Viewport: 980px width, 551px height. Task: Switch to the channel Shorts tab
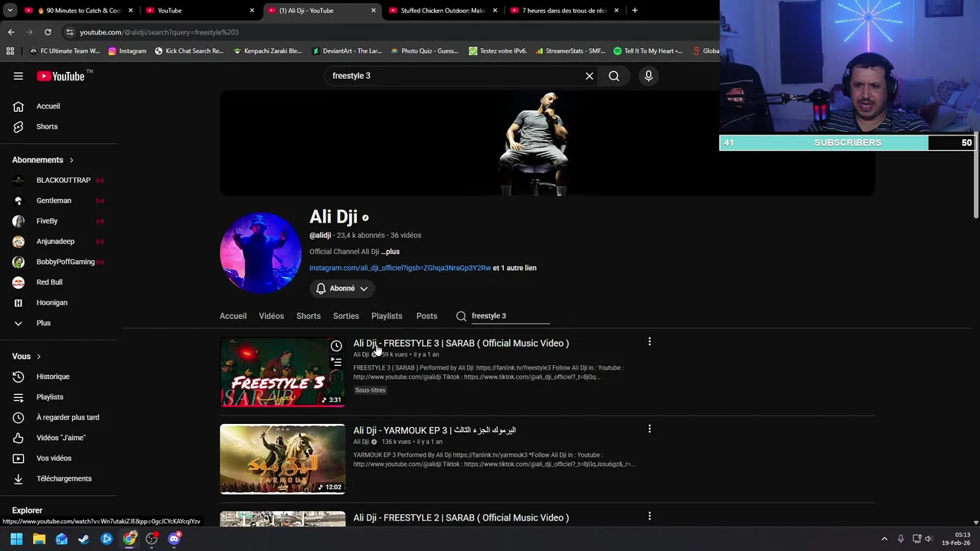309,316
